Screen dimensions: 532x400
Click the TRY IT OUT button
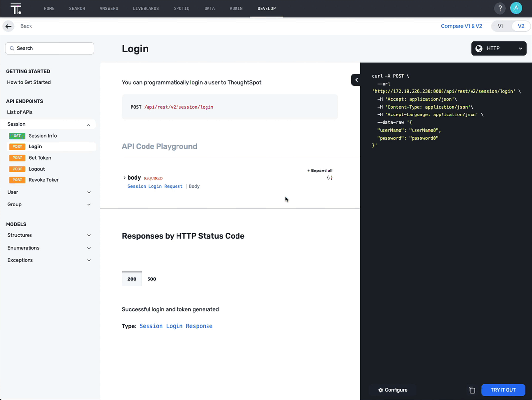pyautogui.click(x=503, y=390)
